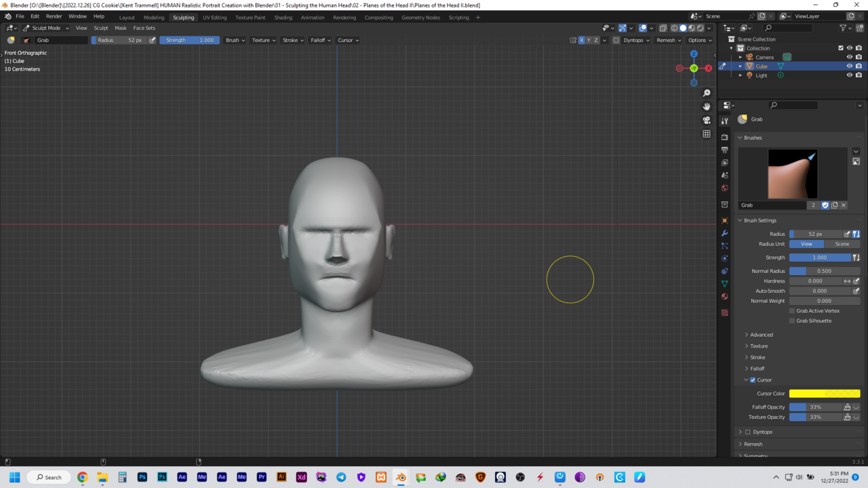
Task: Toggle the Collection exclude checkbox
Action: tap(841, 48)
